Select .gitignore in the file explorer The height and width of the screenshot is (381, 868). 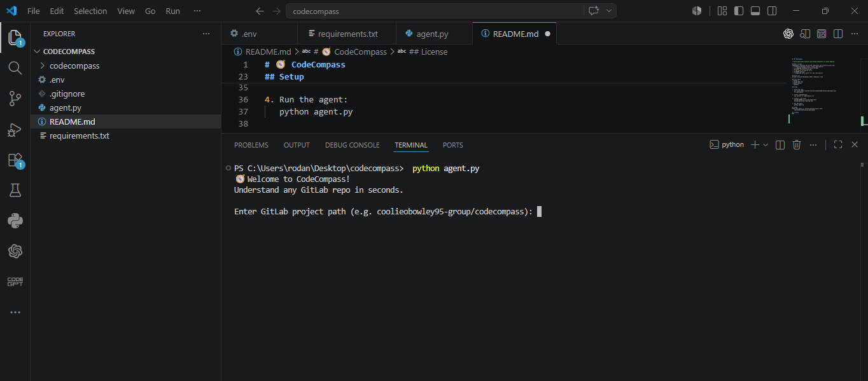(x=125, y=94)
